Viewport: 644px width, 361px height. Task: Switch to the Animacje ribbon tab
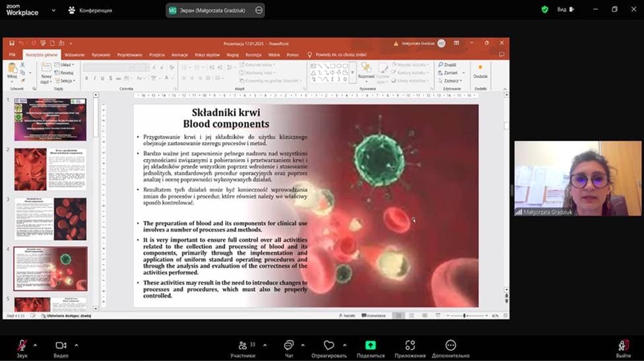(x=179, y=55)
